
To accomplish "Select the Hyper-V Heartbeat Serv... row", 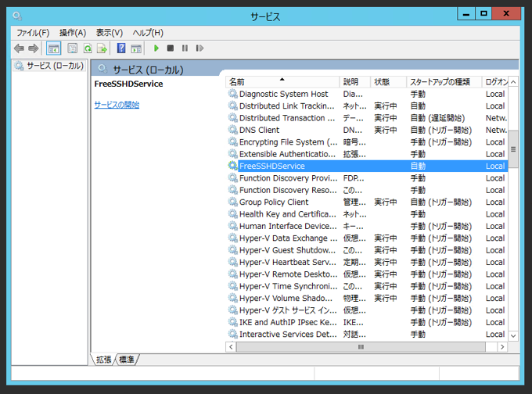I will click(367, 262).
